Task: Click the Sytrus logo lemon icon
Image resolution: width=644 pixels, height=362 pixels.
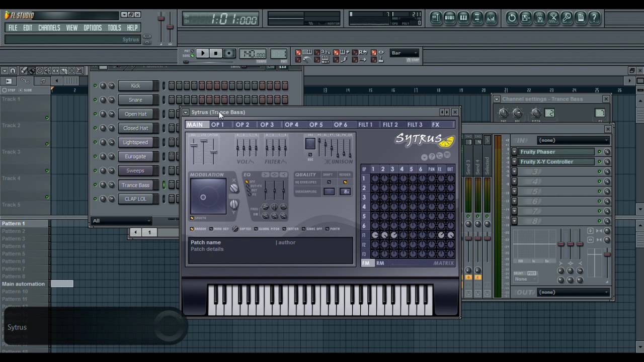Action: pos(446,142)
